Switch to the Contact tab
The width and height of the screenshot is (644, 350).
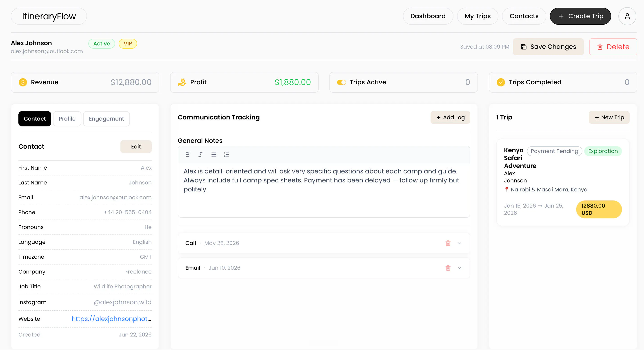(35, 119)
